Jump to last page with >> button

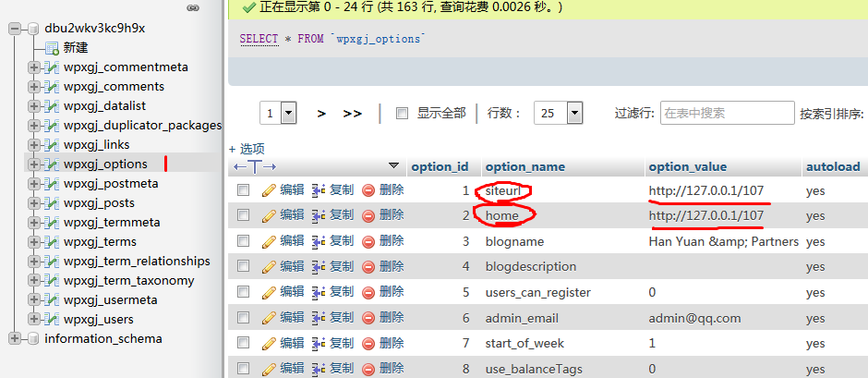[x=352, y=113]
